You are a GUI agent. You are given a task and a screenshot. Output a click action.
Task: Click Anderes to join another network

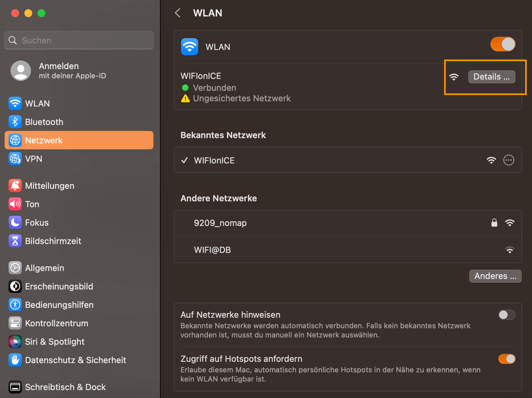[495, 276]
